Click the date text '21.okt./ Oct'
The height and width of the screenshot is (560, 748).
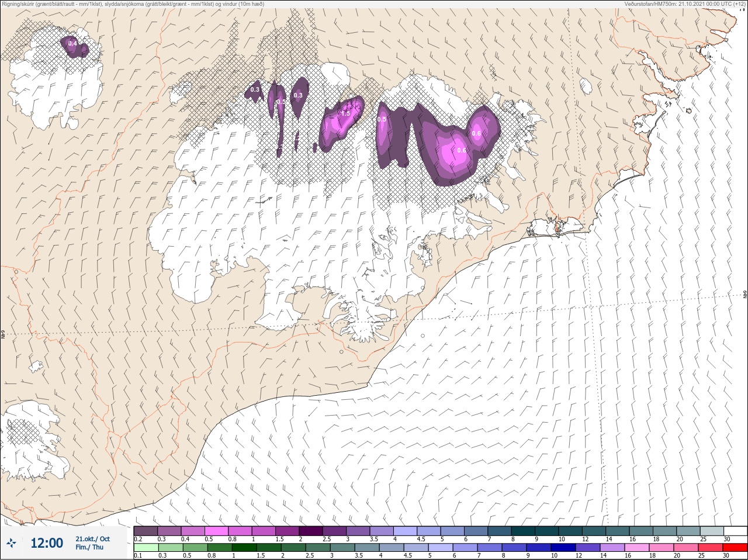[x=92, y=539]
